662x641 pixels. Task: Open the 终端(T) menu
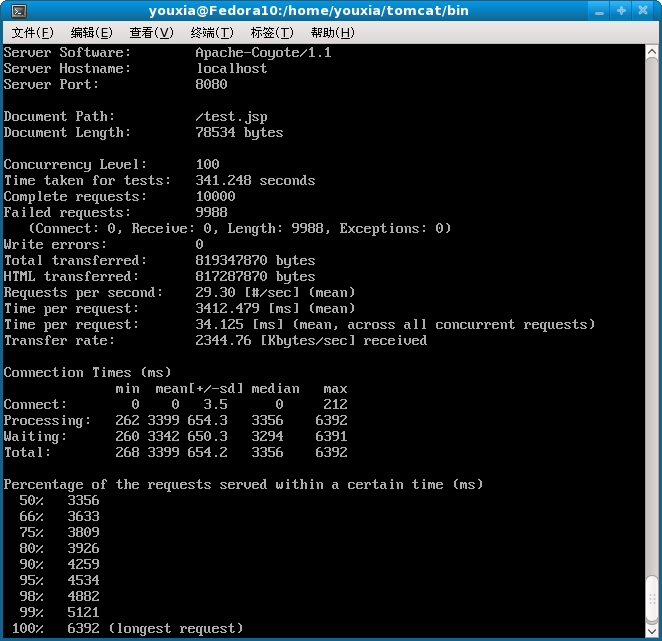point(212,33)
